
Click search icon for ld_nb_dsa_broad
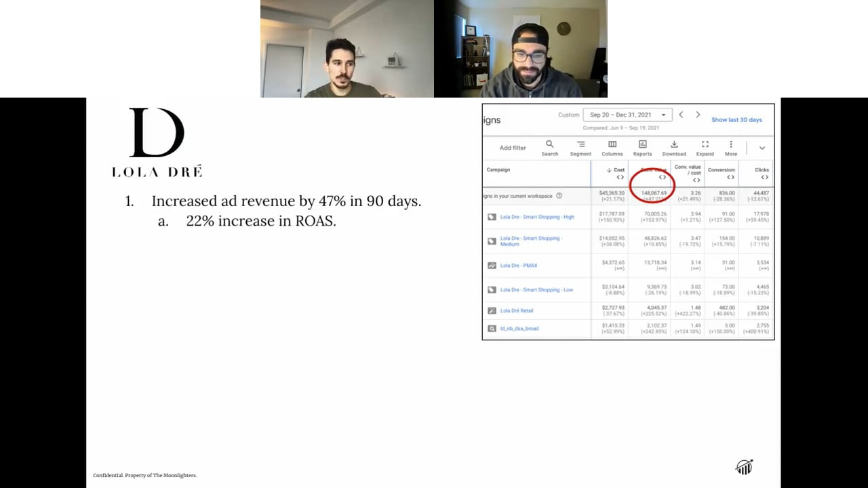click(x=492, y=329)
